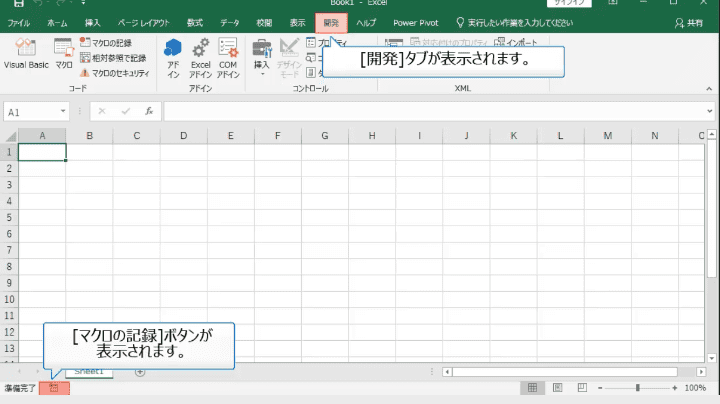Select row 5 header
The image size is (720, 404).
tap(9, 218)
